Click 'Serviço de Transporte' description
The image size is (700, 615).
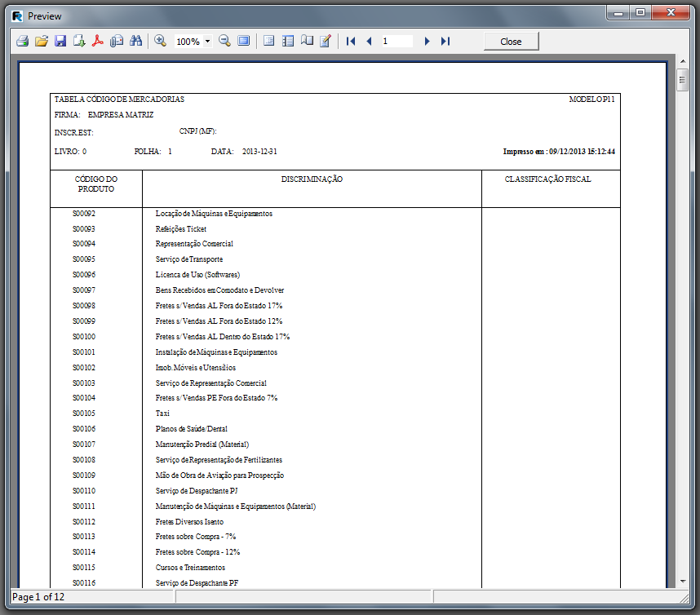pos(188,259)
